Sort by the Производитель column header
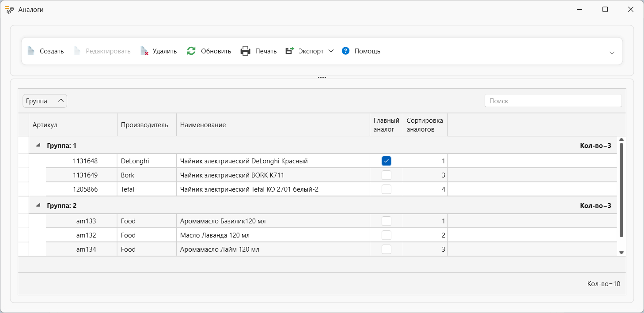Image resolution: width=644 pixels, height=313 pixels. click(x=147, y=125)
